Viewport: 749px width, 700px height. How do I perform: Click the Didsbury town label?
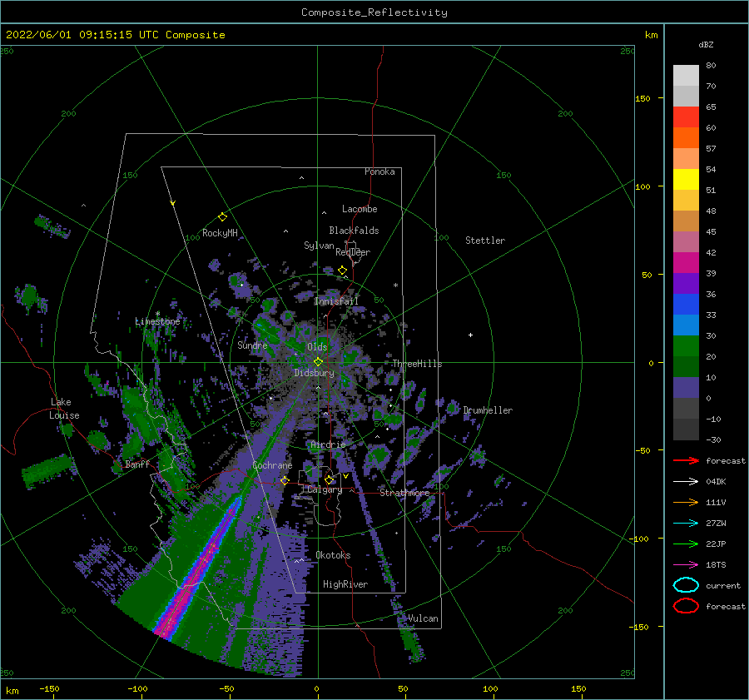tap(314, 373)
